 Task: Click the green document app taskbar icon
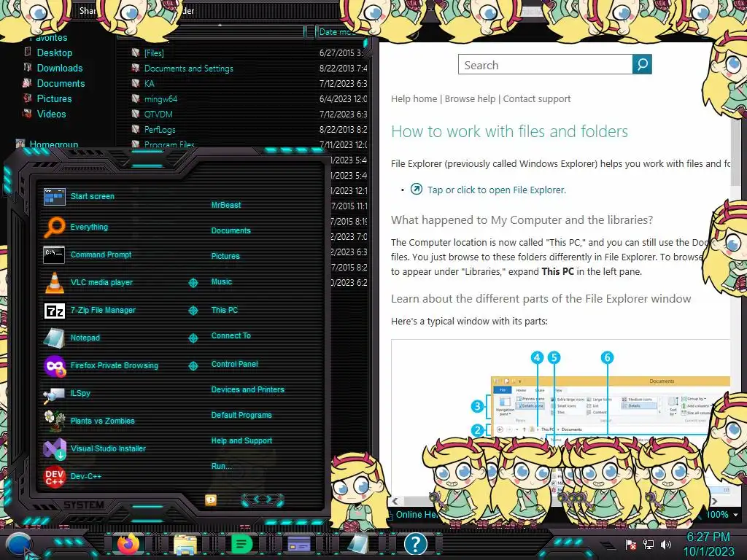click(x=242, y=544)
